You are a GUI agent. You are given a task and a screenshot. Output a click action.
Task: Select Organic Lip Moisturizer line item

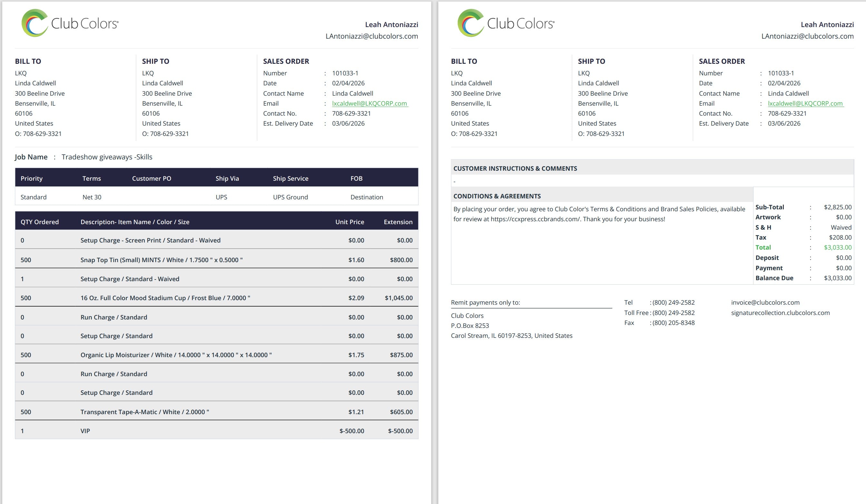click(176, 355)
